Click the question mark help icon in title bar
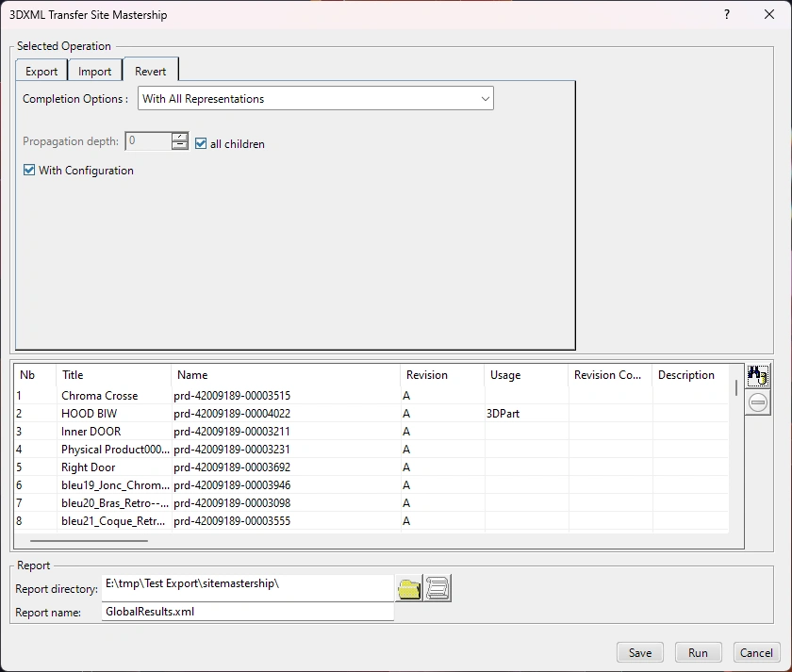This screenshot has height=672, width=792. (x=727, y=14)
